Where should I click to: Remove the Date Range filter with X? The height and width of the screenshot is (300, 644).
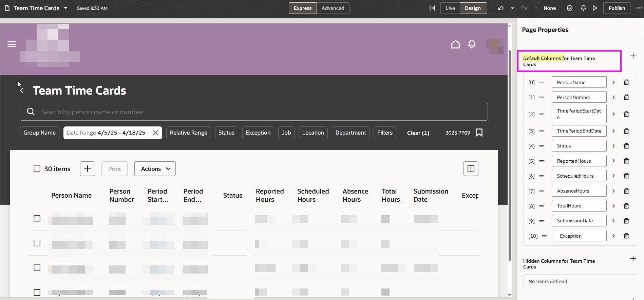click(x=155, y=133)
